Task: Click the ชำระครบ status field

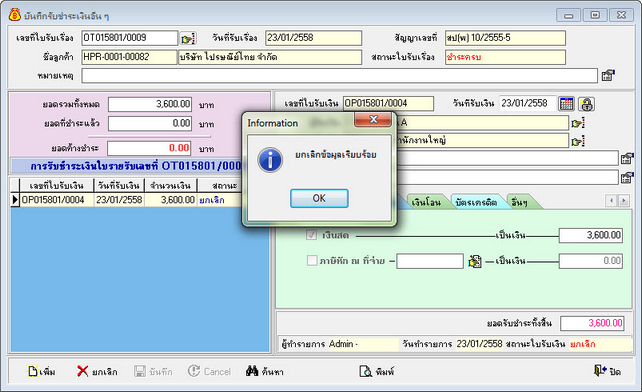Action: point(505,57)
